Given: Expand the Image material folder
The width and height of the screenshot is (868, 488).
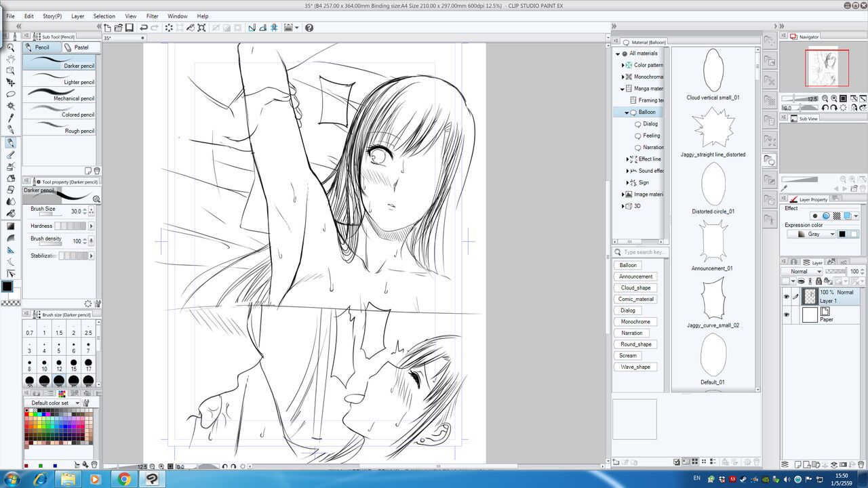Looking at the screenshot, I should [623, 195].
